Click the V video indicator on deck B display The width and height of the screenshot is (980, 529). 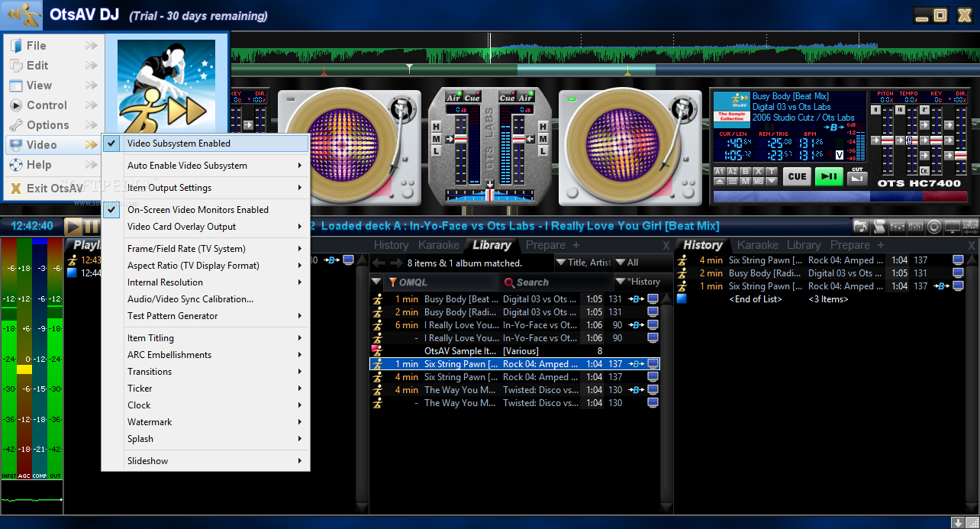(x=840, y=155)
